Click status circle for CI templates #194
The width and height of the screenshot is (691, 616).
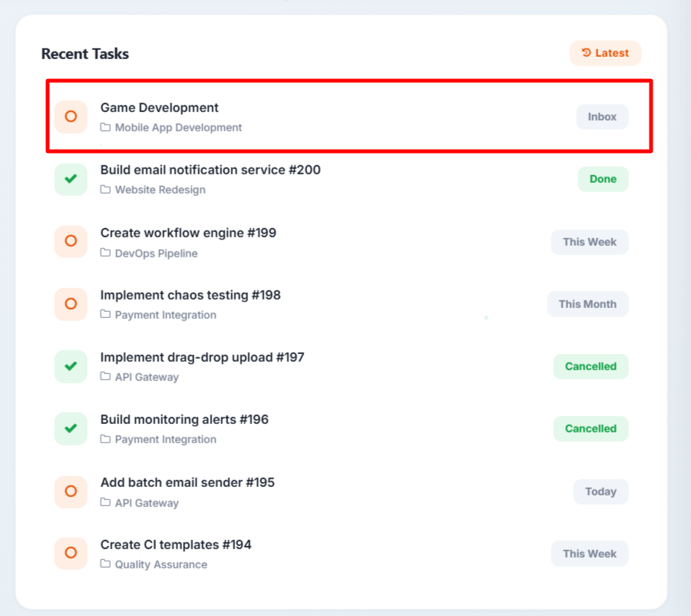pyautogui.click(x=71, y=553)
